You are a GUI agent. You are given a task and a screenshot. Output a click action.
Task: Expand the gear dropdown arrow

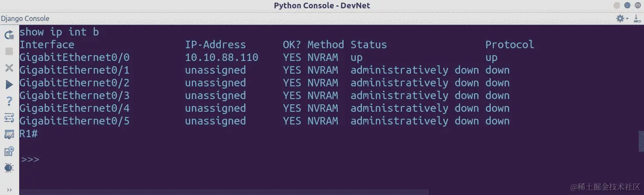(627, 19)
